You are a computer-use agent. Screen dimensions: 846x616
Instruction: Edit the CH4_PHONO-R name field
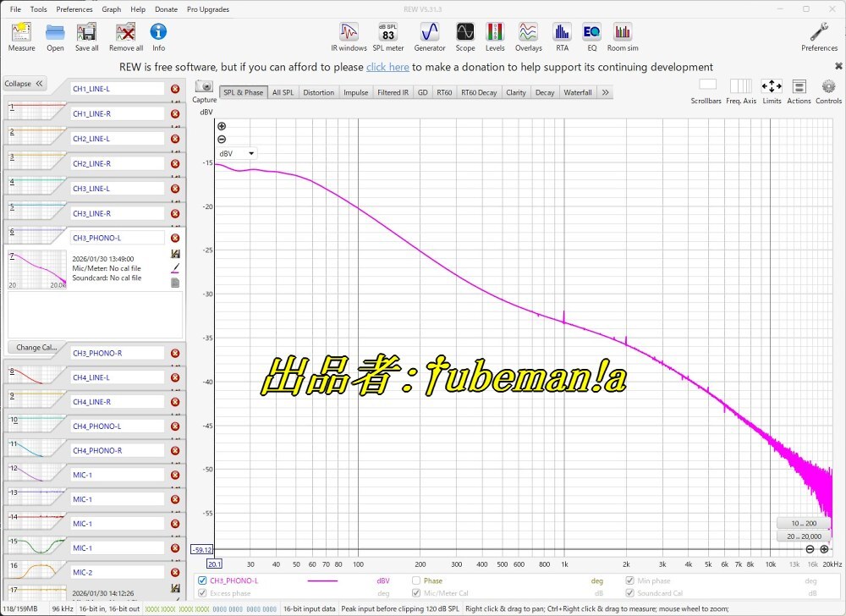[118, 450]
